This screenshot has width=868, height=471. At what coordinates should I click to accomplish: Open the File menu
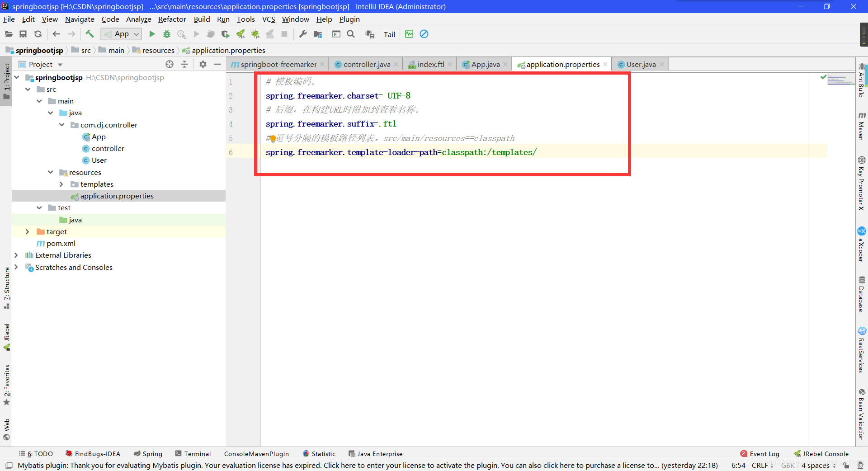9,19
